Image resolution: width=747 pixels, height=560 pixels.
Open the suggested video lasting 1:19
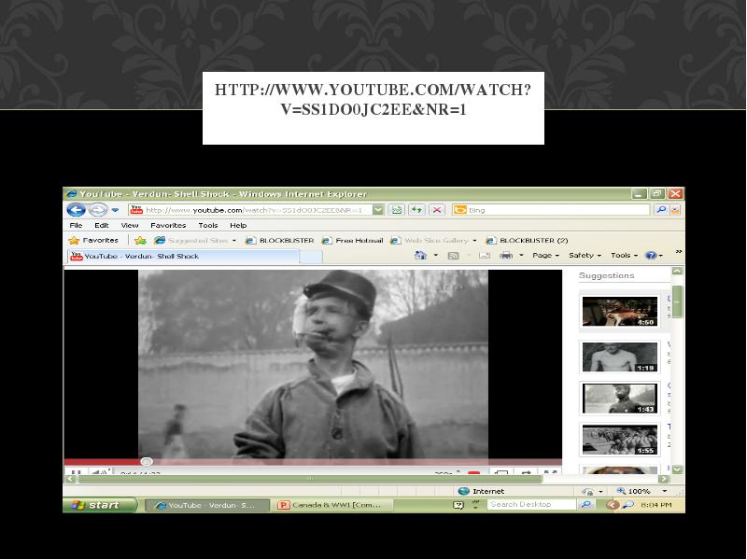[x=620, y=357]
